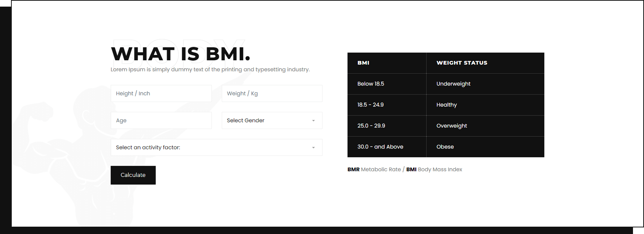Image resolution: width=644 pixels, height=234 pixels.
Task: Click the Weight / Kg input field
Action: pos(272,94)
